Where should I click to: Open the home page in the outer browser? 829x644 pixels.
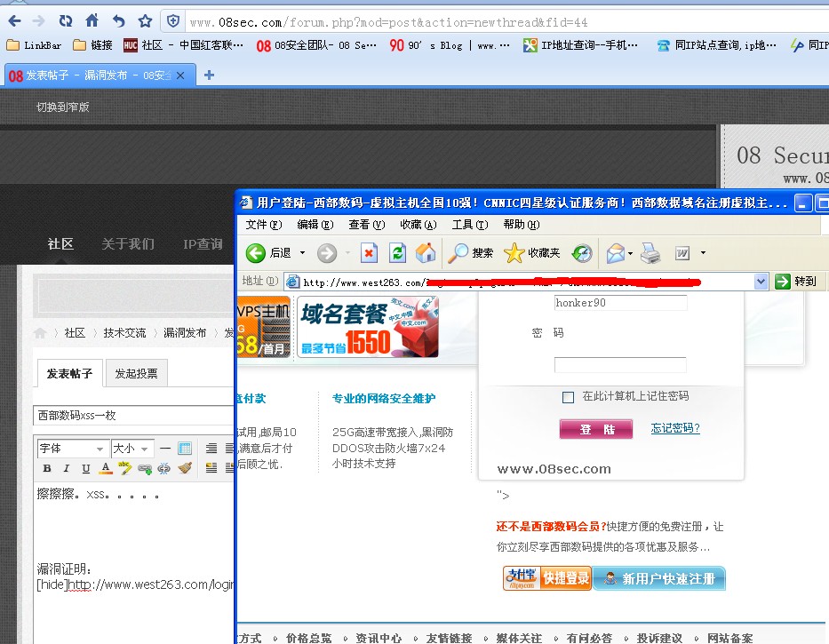tap(92, 20)
